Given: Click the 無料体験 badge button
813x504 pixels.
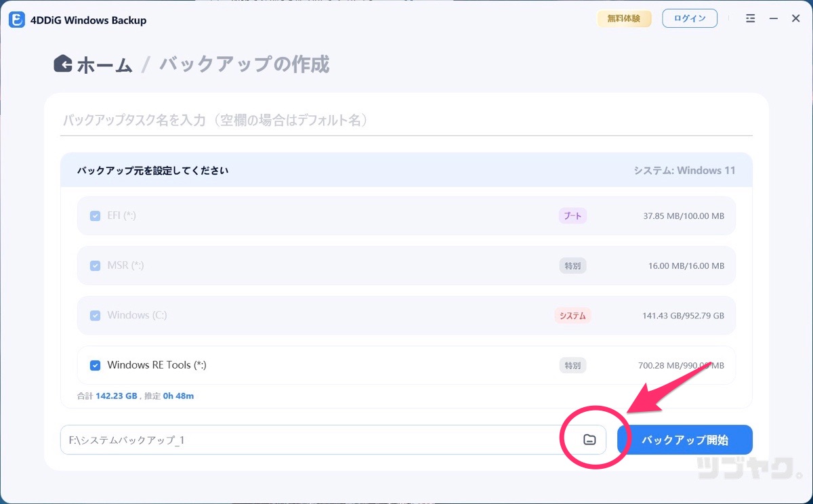Looking at the screenshot, I should click(623, 19).
